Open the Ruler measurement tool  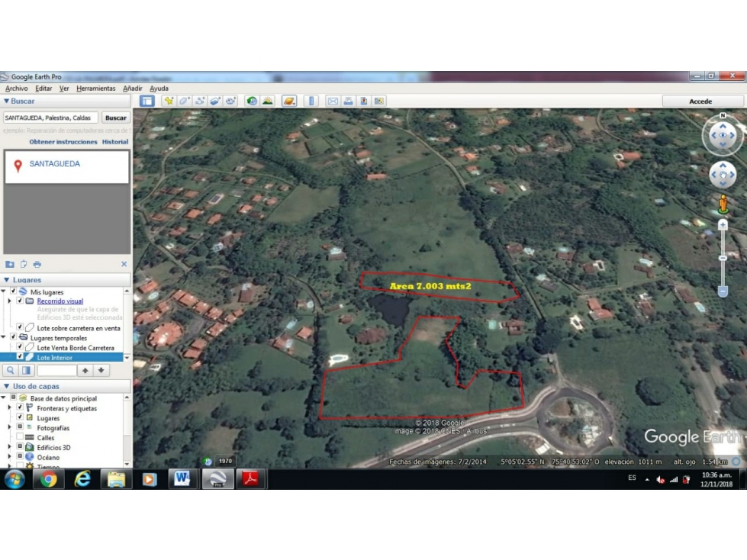tap(311, 101)
